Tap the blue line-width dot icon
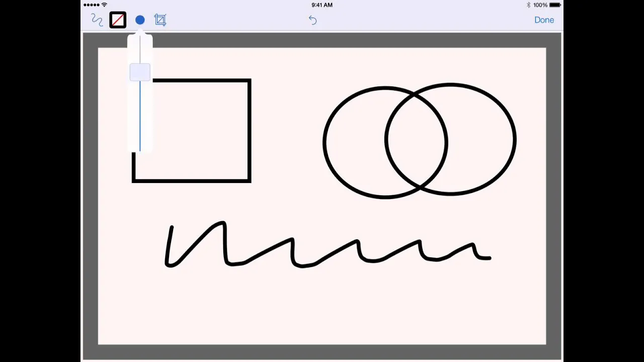This screenshot has width=644, height=362. [x=140, y=20]
